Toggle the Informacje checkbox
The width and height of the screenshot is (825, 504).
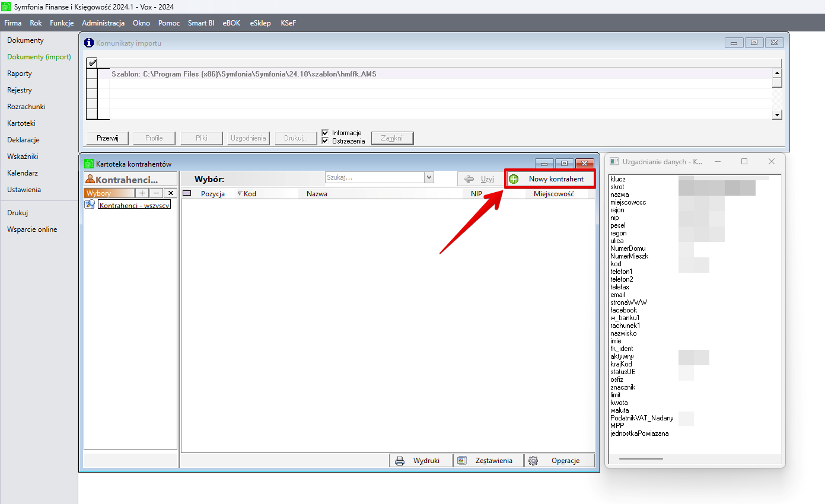tap(325, 133)
